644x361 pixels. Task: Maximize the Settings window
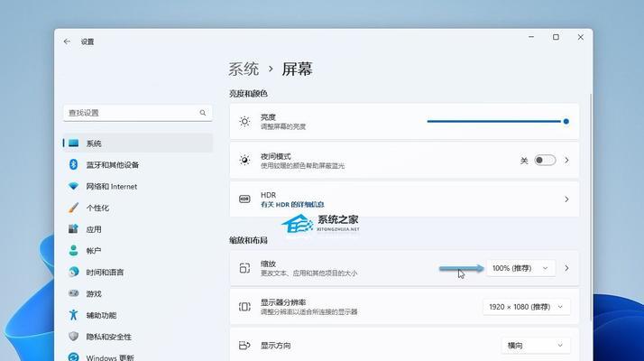556,37
